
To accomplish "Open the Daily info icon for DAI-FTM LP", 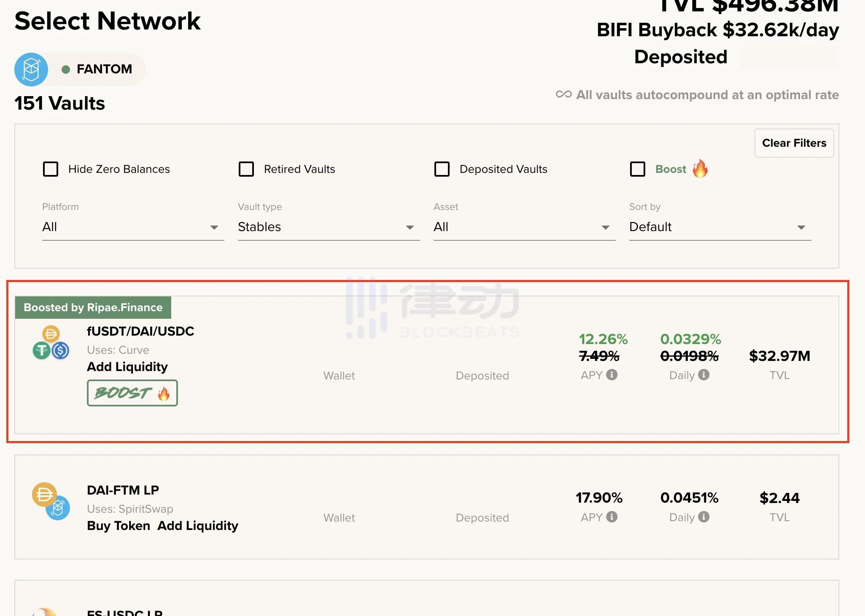I will point(703,516).
